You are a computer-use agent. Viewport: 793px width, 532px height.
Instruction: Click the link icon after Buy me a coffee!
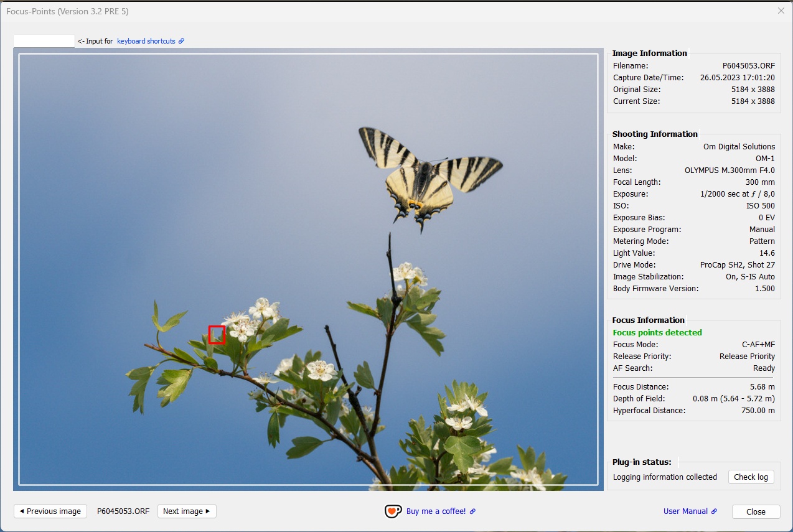[473, 511]
